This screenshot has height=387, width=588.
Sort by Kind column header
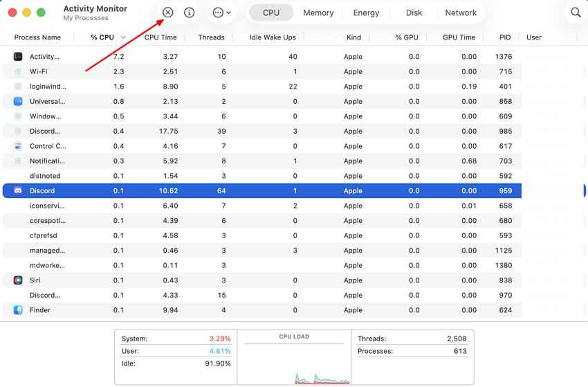click(353, 37)
